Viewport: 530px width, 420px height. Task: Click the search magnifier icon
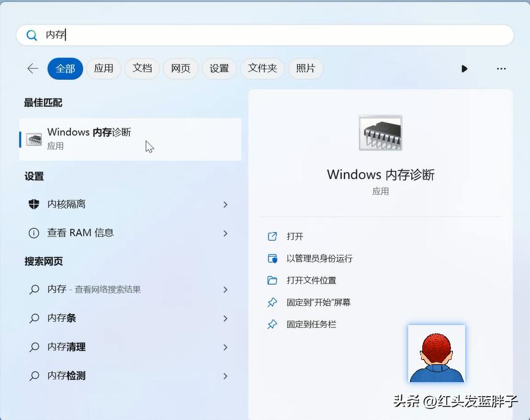pos(32,35)
